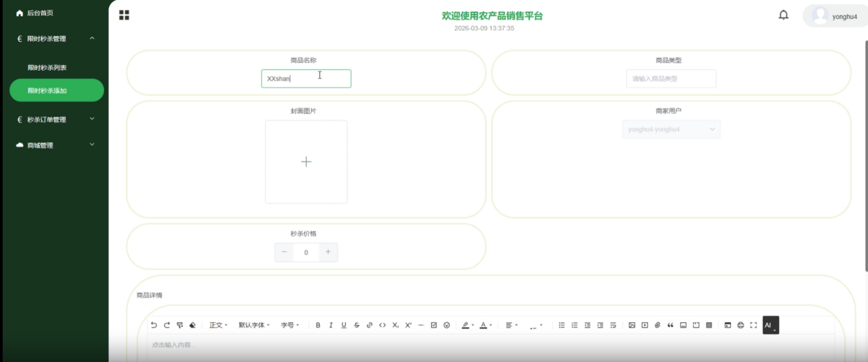Expand the 秒杀订单管理 sidebar menu
Viewport: 868px width, 362px height.
tap(54, 119)
